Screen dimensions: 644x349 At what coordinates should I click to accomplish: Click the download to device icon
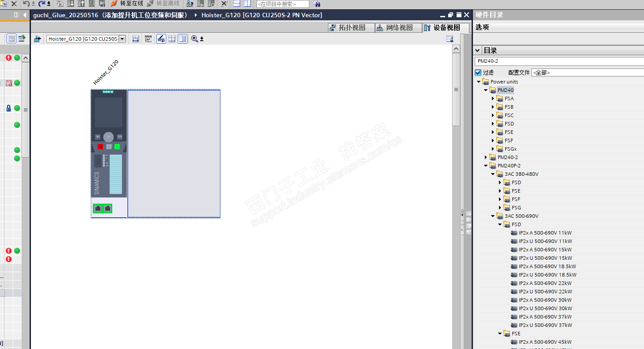tap(71, 4)
